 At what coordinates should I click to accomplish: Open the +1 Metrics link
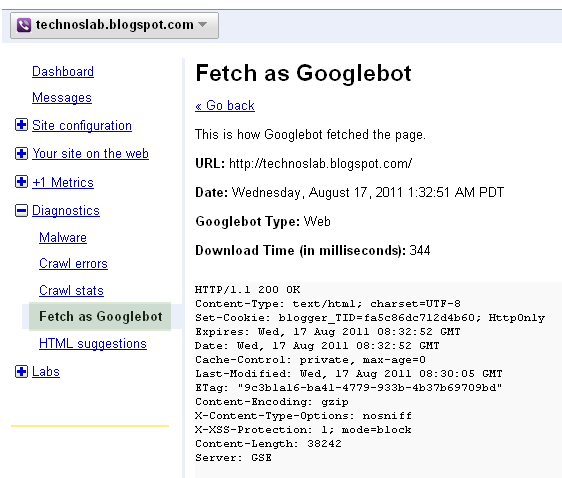tap(63, 182)
